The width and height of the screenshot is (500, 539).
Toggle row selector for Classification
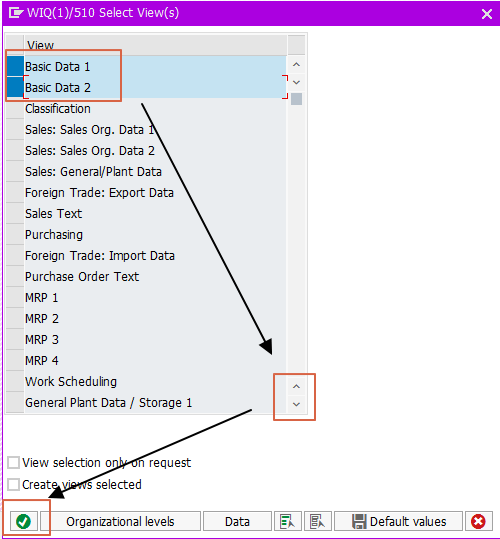coord(15,108)
